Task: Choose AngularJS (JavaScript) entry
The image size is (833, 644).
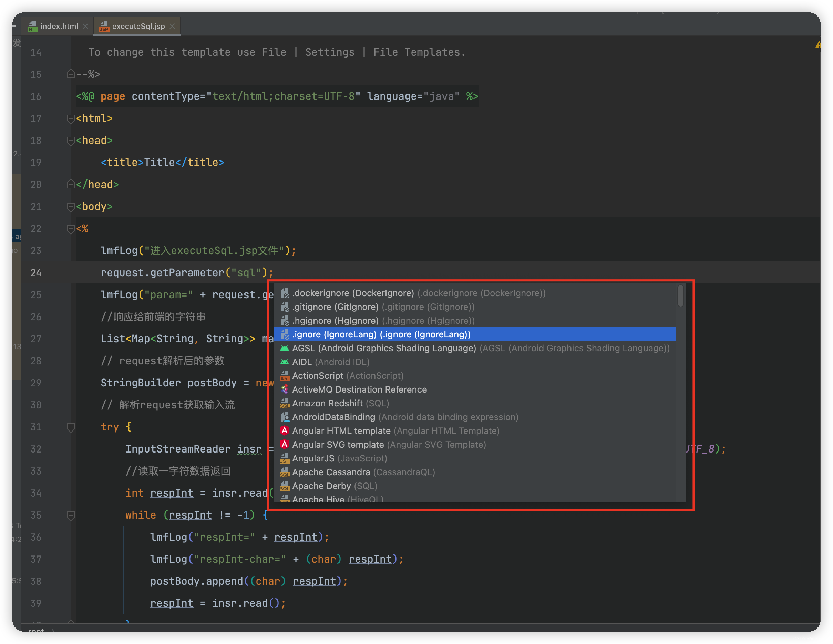Action: coord(475,458)
